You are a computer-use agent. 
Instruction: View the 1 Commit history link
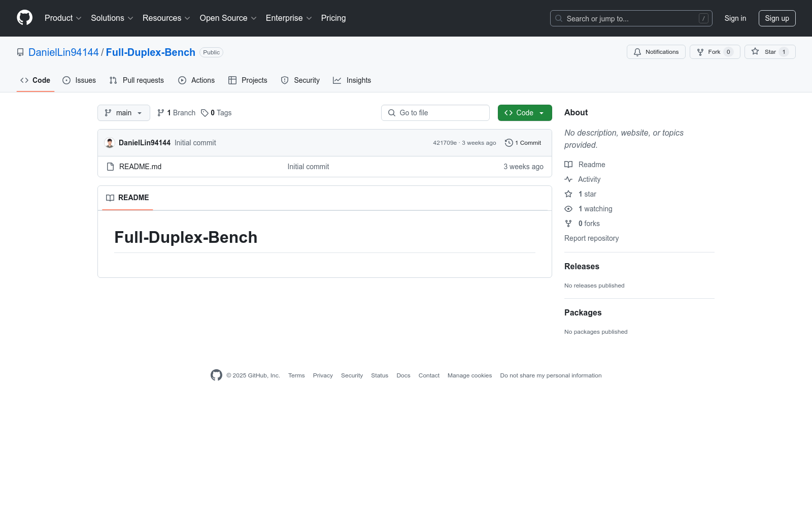coord(523,143)
